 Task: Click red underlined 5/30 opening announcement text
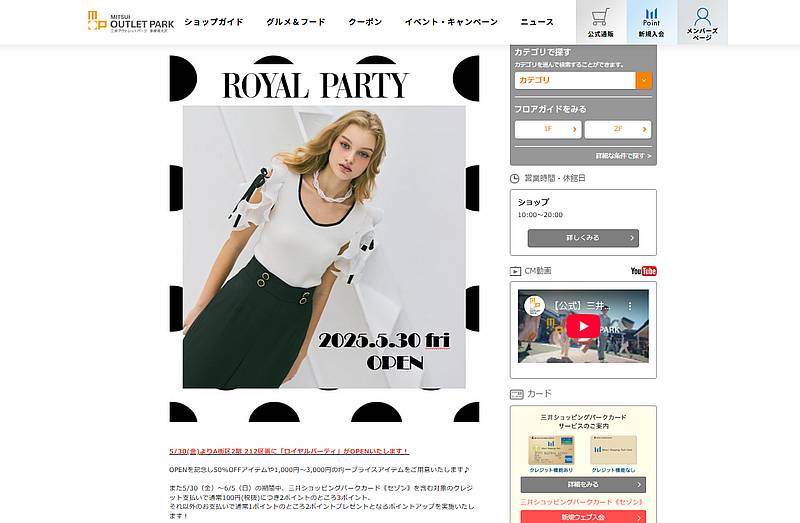pos(289,451)
